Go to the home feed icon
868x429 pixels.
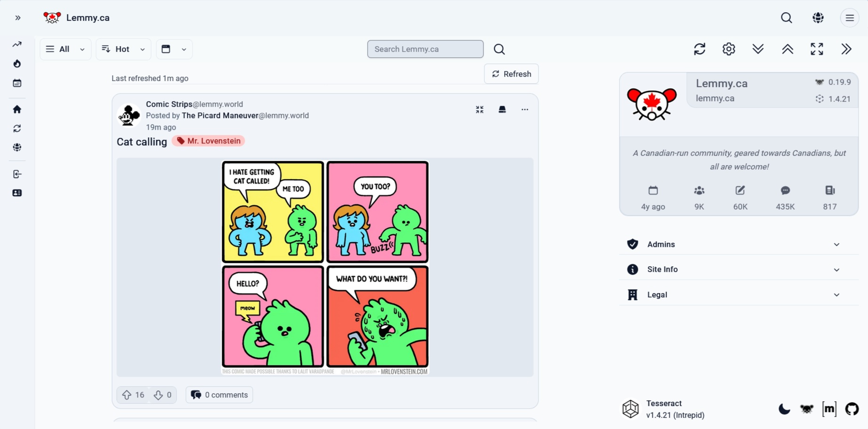click(17, 109)
